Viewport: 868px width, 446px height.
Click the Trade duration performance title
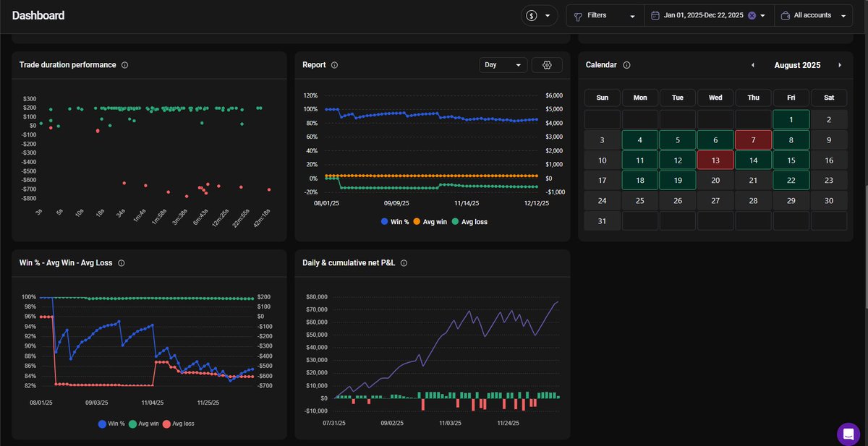click(68, 65)
